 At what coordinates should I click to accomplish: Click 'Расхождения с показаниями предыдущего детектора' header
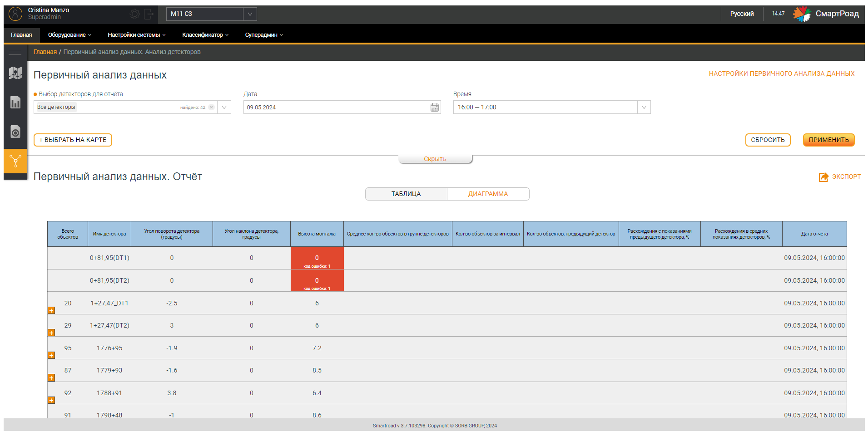tap(660, 234)
